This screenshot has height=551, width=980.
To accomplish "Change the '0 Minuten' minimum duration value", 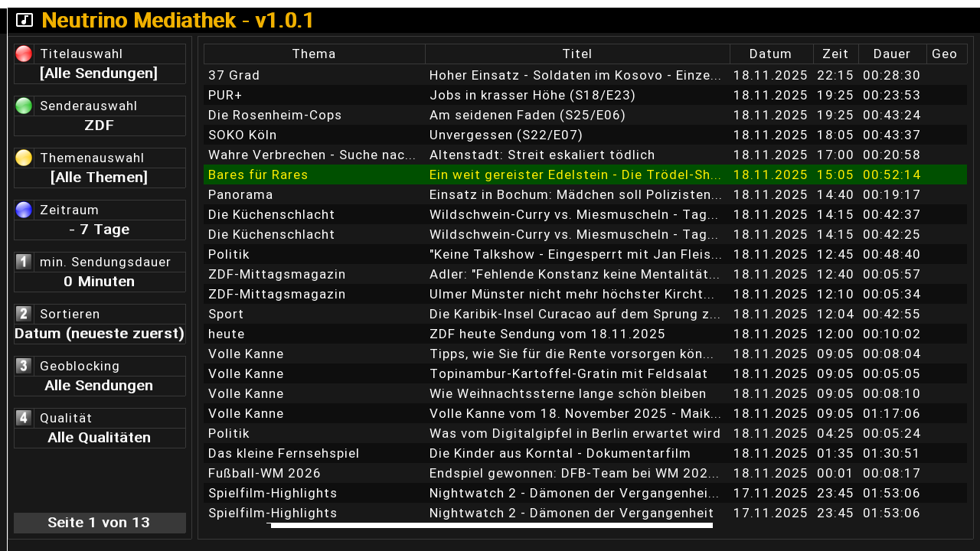I will click(100, 282).
